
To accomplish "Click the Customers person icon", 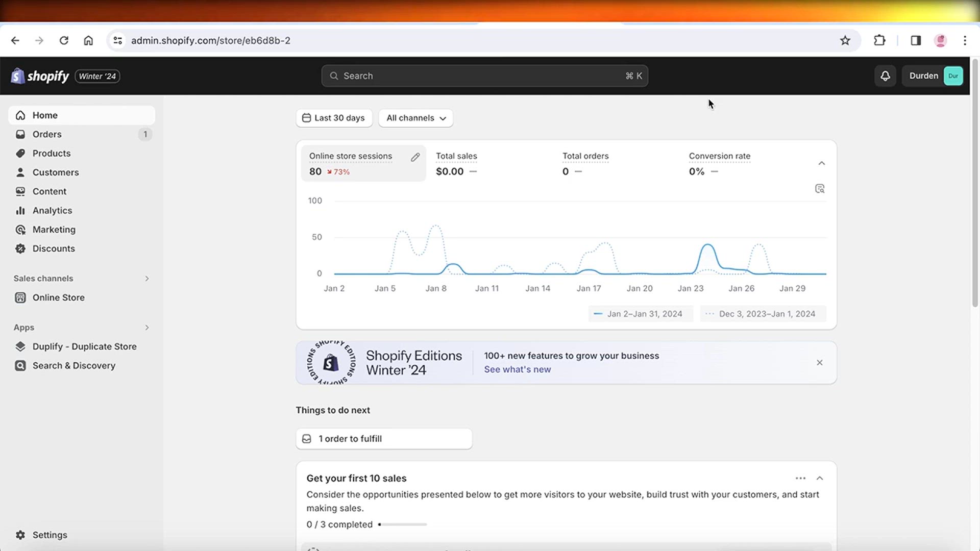I will [x=20, y=172].
